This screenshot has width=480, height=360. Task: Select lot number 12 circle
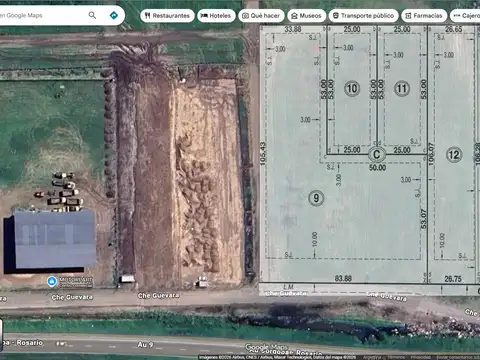pyautogui.click(x=454, y=155)
